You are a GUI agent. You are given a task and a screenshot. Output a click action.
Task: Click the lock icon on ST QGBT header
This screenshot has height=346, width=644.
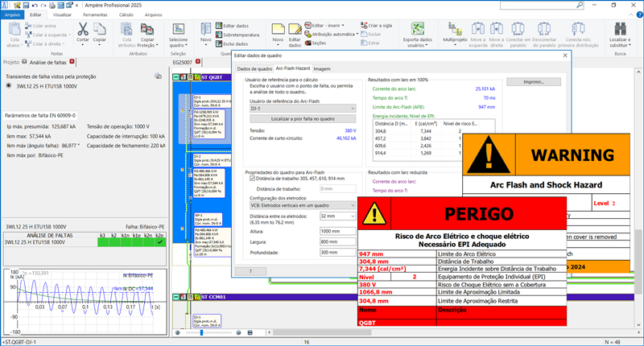pos(197,77)
